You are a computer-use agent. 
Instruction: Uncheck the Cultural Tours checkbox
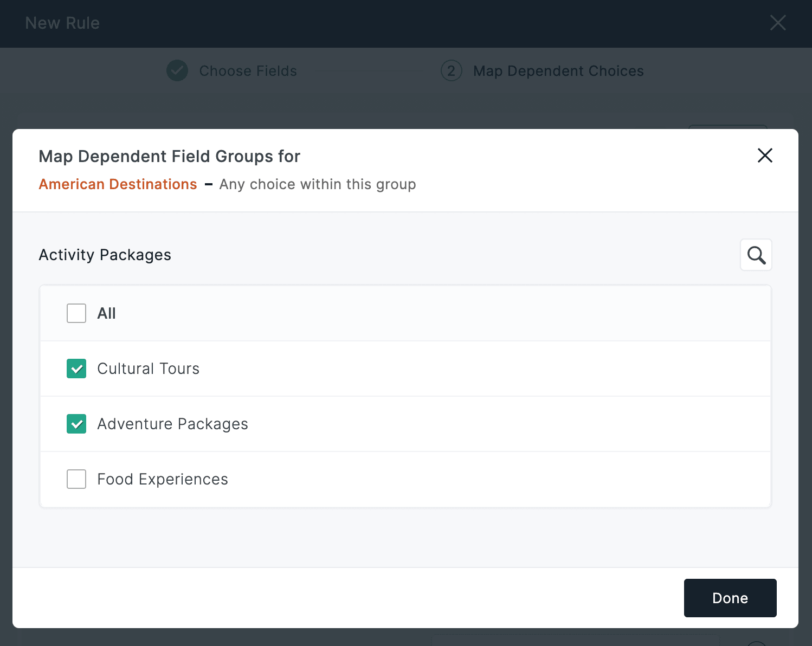pyautogui.click(x=76, y=369)
